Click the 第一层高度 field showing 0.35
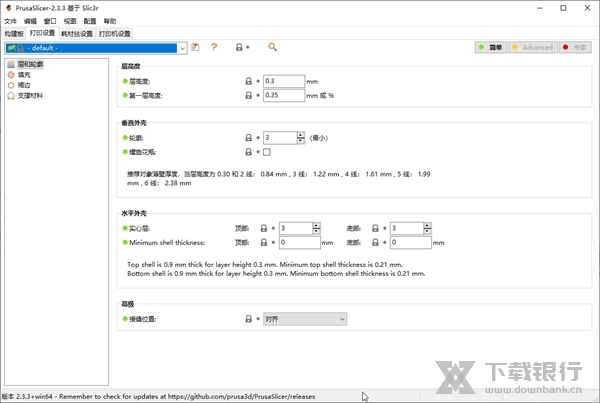 284,95
